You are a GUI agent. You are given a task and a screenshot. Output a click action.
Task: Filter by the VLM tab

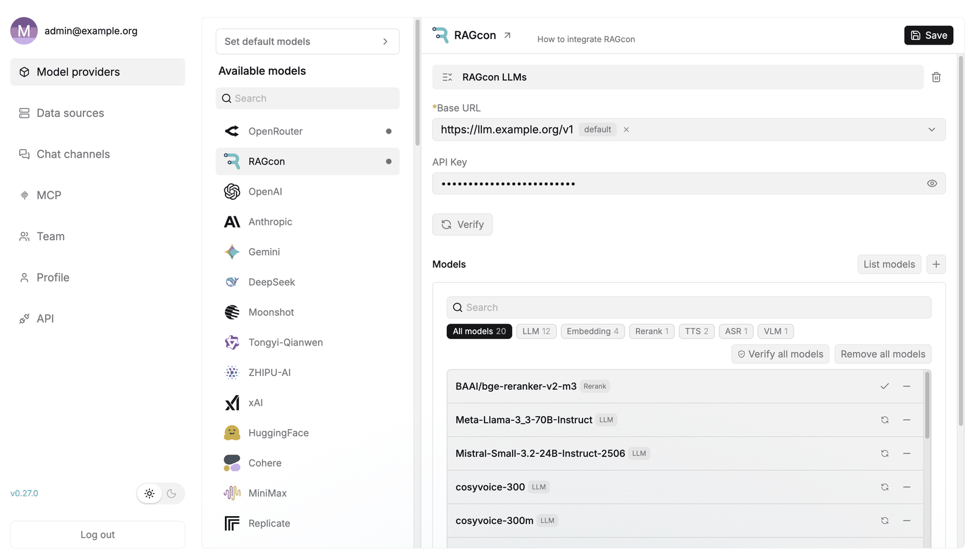click(776, 331)
